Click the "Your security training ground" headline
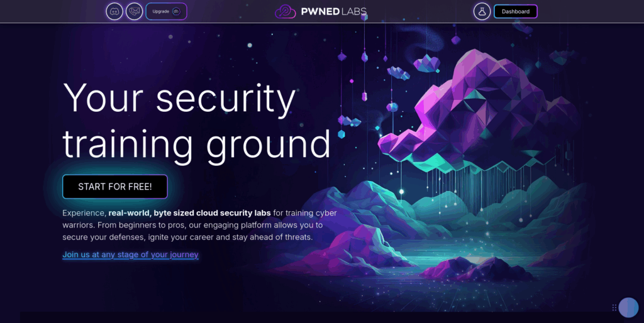 [196, 121]
